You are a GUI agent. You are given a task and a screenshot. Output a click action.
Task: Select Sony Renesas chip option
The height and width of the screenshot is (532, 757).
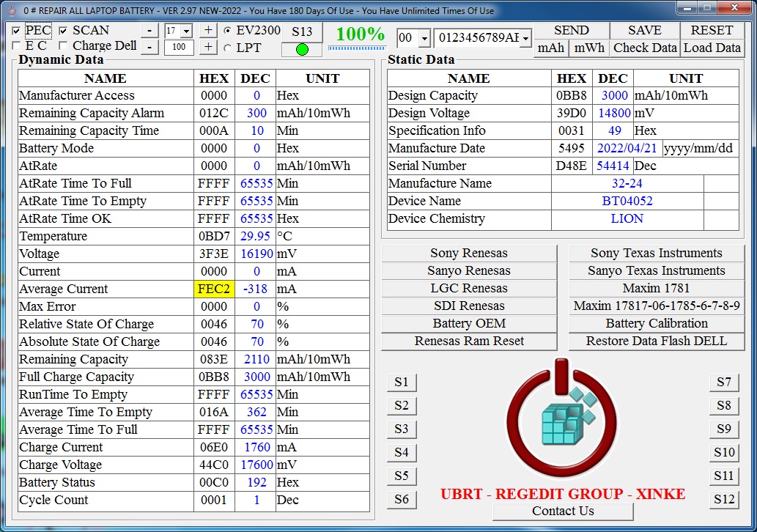469,253
